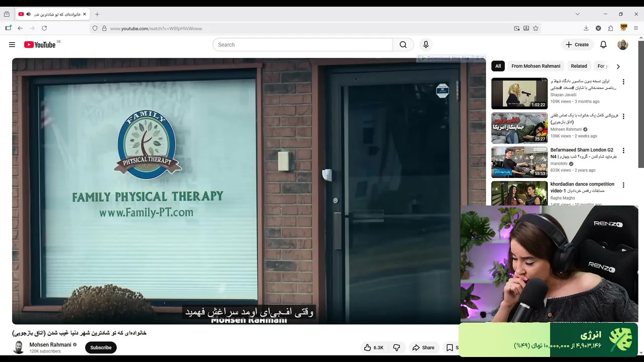This screenshot has height=362, width=644.
Task: Close the YouTube browser tab
Action: 85,14
